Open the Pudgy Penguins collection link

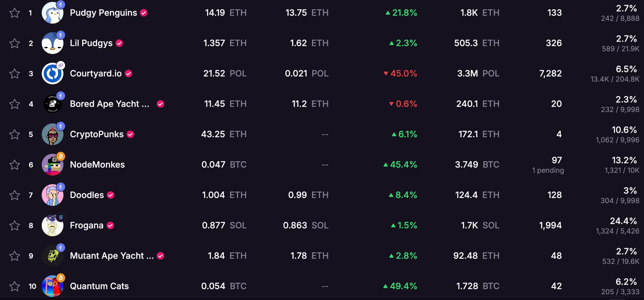click(103, 13)
